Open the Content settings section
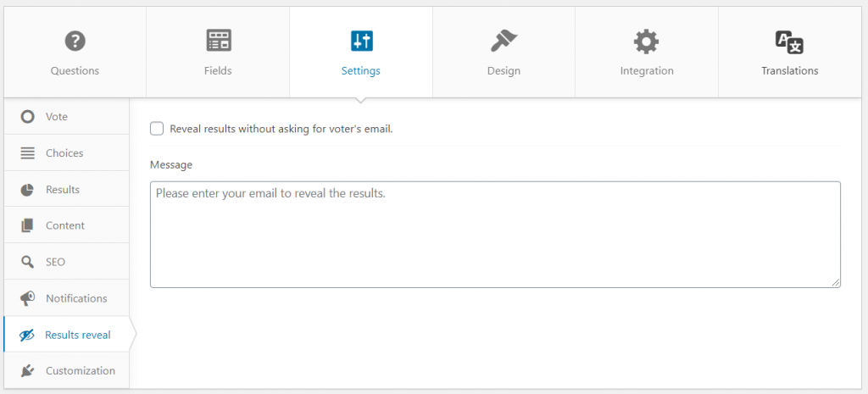The height and width of the screenshot is (394, 868). tap(66, 225)
